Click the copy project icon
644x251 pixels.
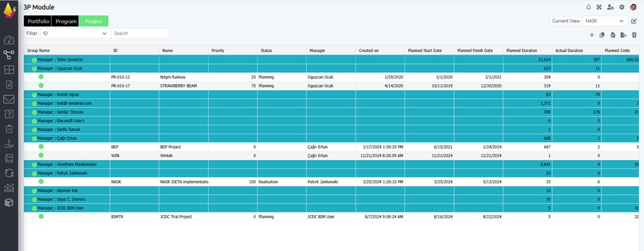(x=602, y=35)
